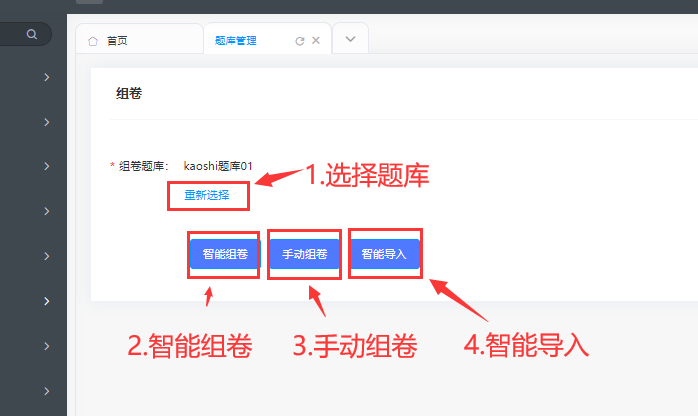Click the home icon in 首页 tab
The image size is (698, 416).
tap(93, 41)
